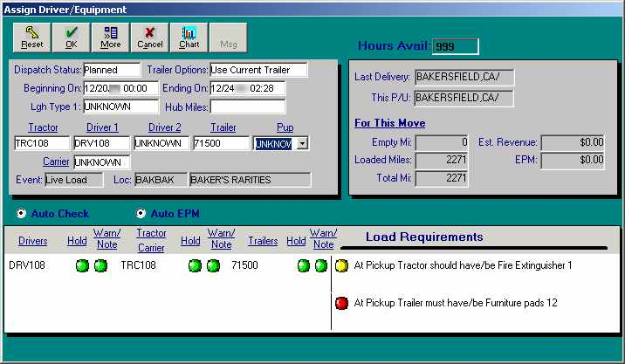The width and height of the screenshot is (625, 364).
Task: Click the Cancel red X button
Action: [x=149, y=38]
